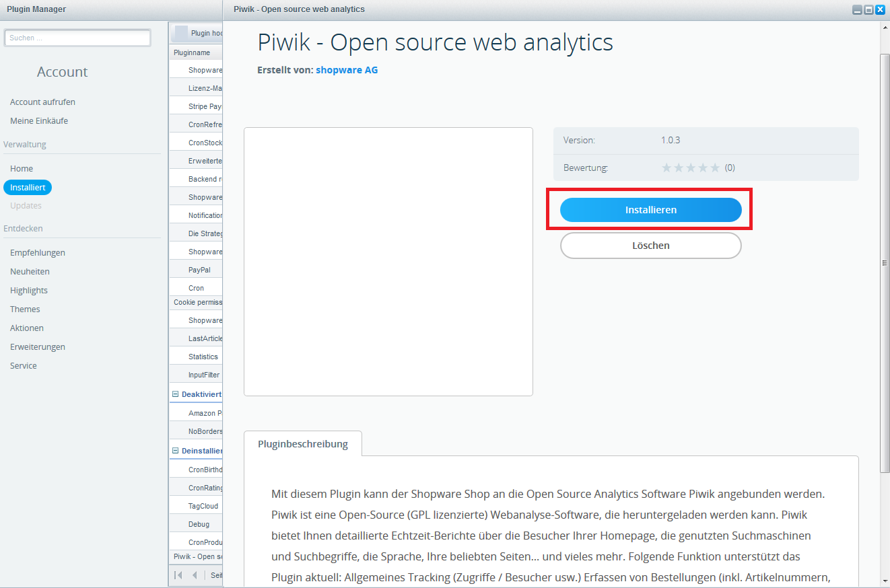Select the Statistics plugin row

(196, 357)
